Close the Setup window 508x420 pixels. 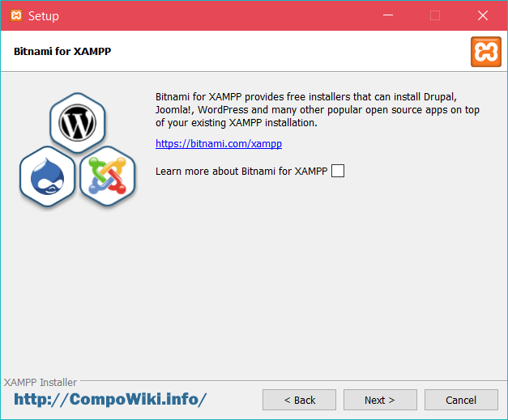(483, 15)
